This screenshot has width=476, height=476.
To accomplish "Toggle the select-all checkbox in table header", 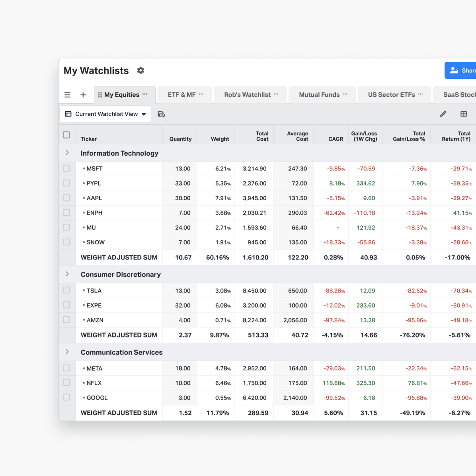I will pos(66,135).
